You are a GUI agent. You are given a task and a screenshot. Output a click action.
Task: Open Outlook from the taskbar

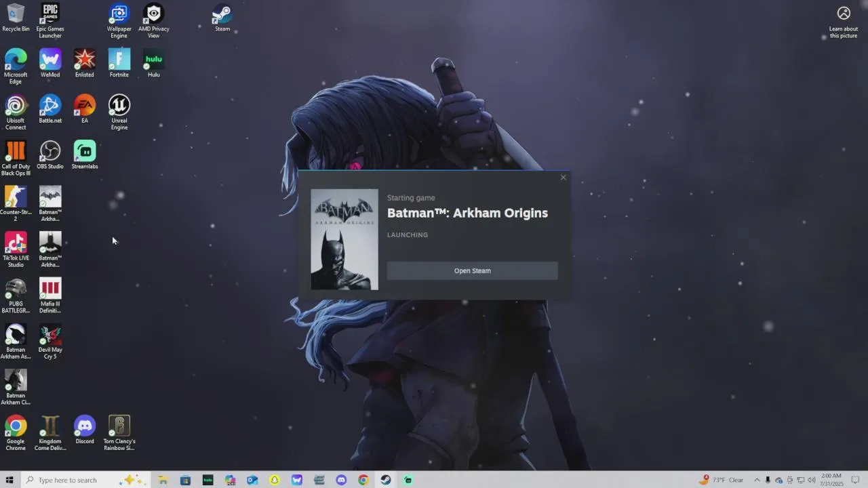pos(252,480)
